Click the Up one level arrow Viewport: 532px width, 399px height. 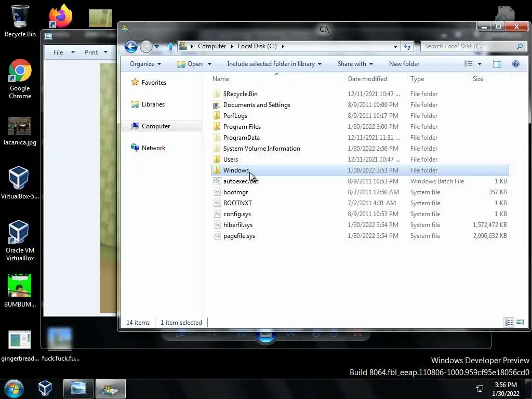(x=170, y=46)
